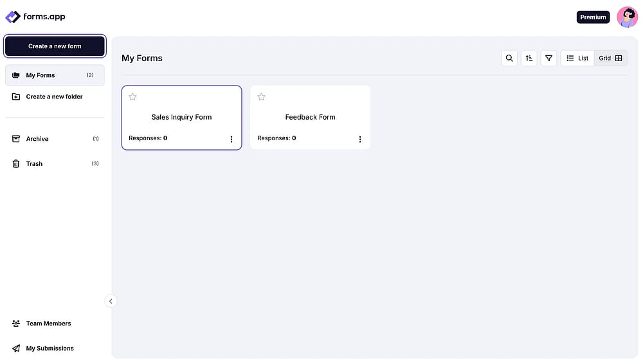The image size is (643, 364).
Task: Click the trash can icon
Action: (x=16, y=163)
